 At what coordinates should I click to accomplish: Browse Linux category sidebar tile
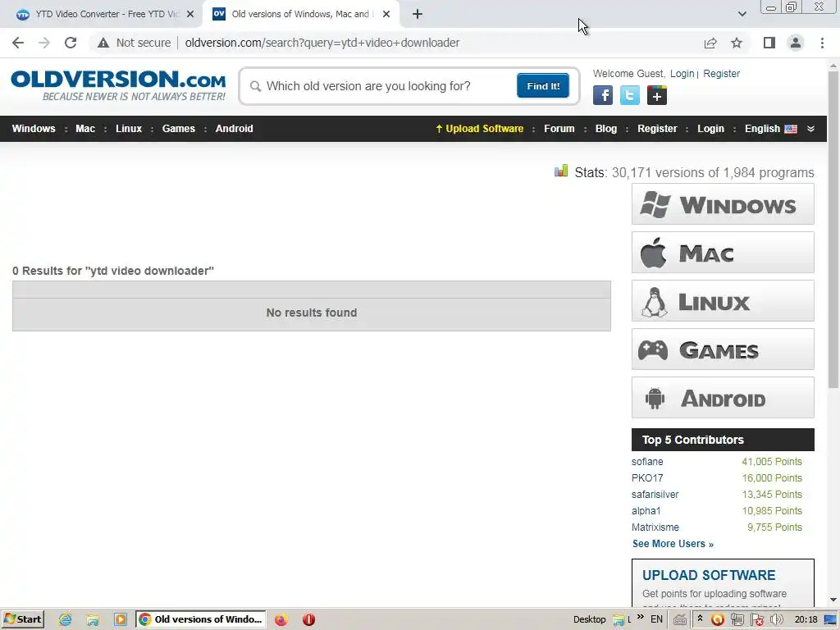[723, 300]
